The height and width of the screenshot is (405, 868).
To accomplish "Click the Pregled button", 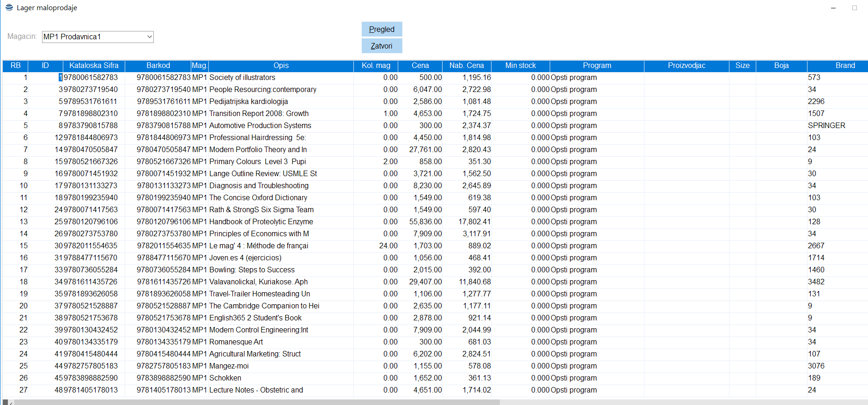I will [x=382, y=29].
